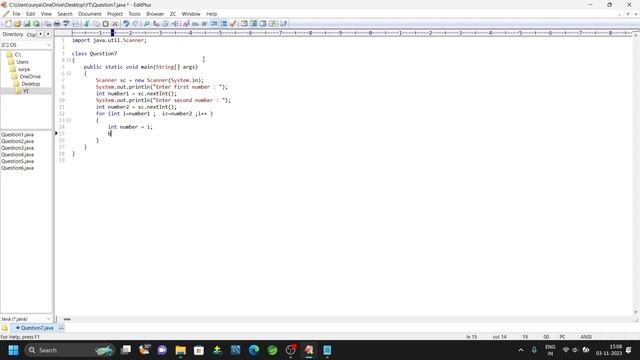640x360 pixels.
Task: Click the Paste clipboard toolbar icon
Action: coord(105,24)
